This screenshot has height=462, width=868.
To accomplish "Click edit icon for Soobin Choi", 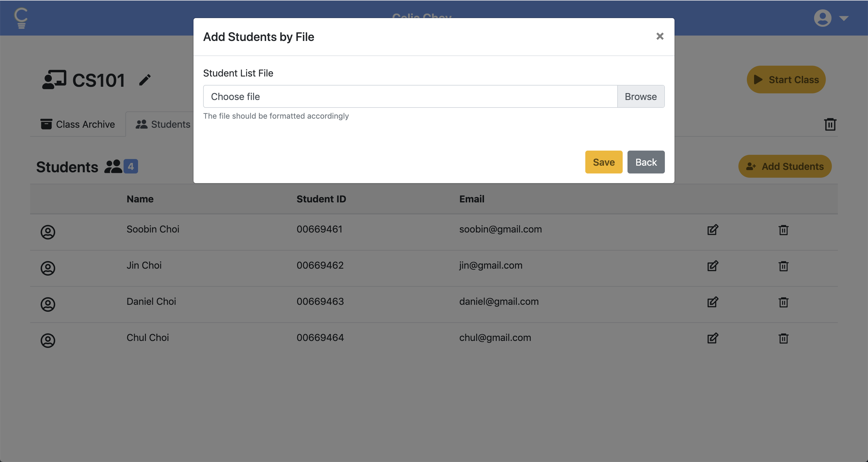I will coord(712,230).
